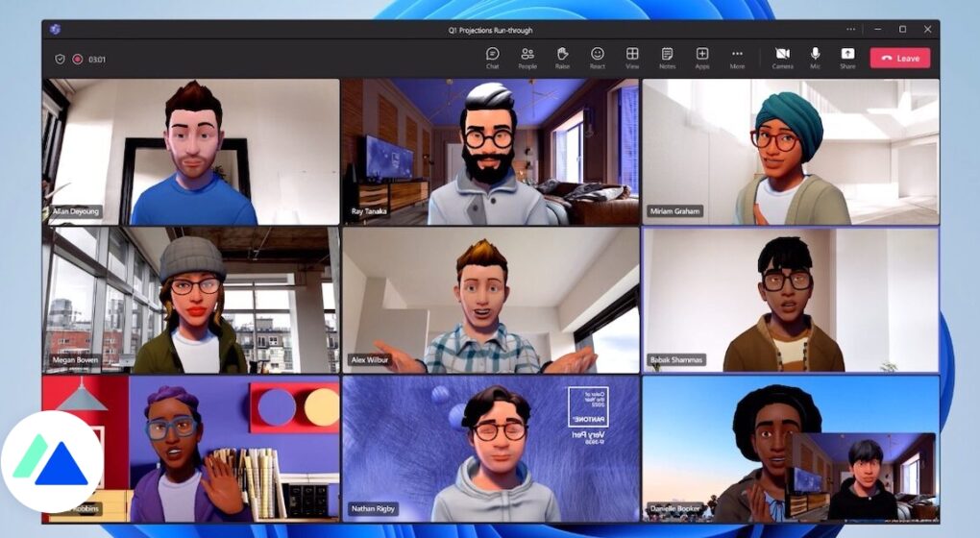Open the React emoji options
Image resolution: width=980 pixels, height=538 pixels.
coord(598,58)
